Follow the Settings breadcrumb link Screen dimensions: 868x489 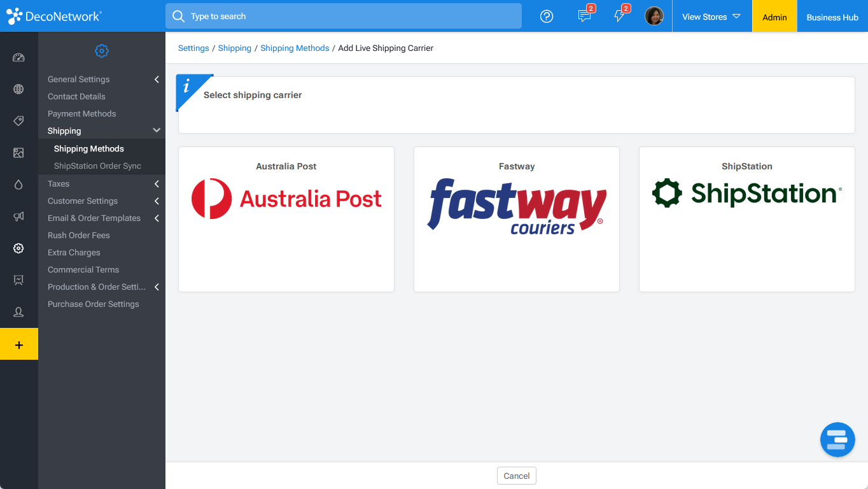point(193,48)
